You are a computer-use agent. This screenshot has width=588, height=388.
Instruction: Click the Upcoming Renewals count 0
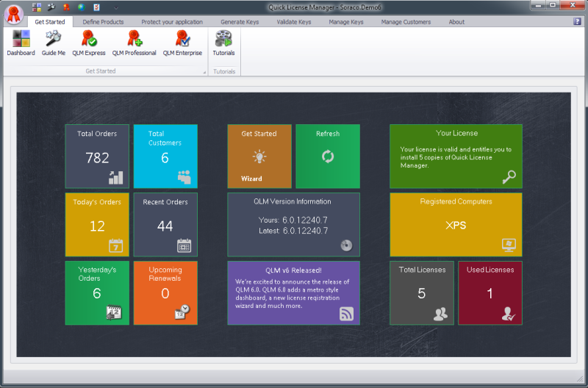click(165, 293)
